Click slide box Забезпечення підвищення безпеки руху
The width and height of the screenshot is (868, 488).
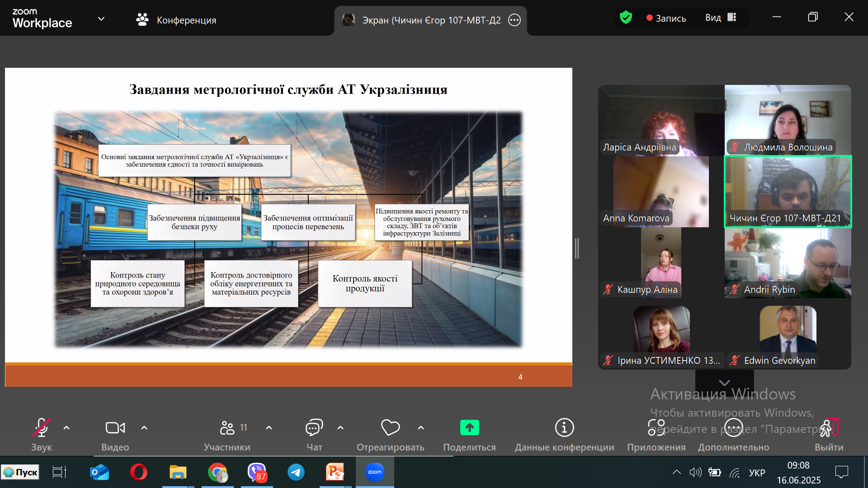coord(194,222)
